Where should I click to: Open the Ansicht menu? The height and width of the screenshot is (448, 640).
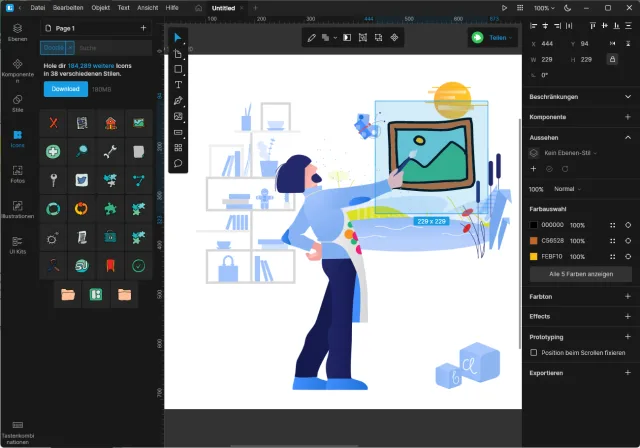[x=146, y=7]
